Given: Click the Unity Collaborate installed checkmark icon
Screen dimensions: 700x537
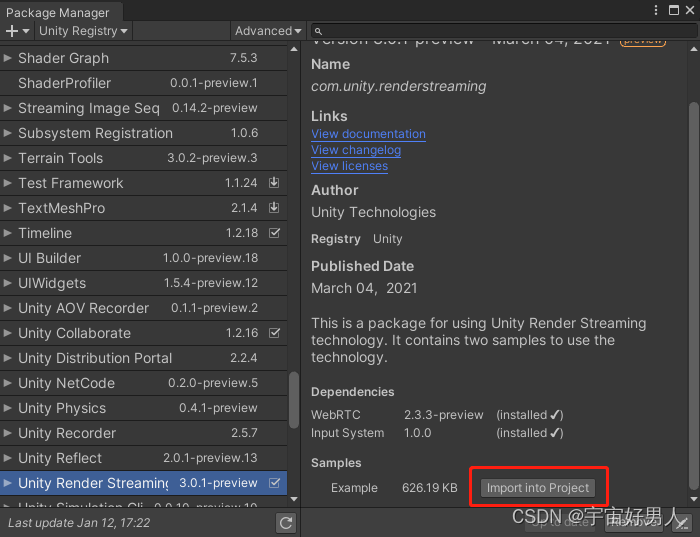Looking at the screenshot, I should 275,333.
